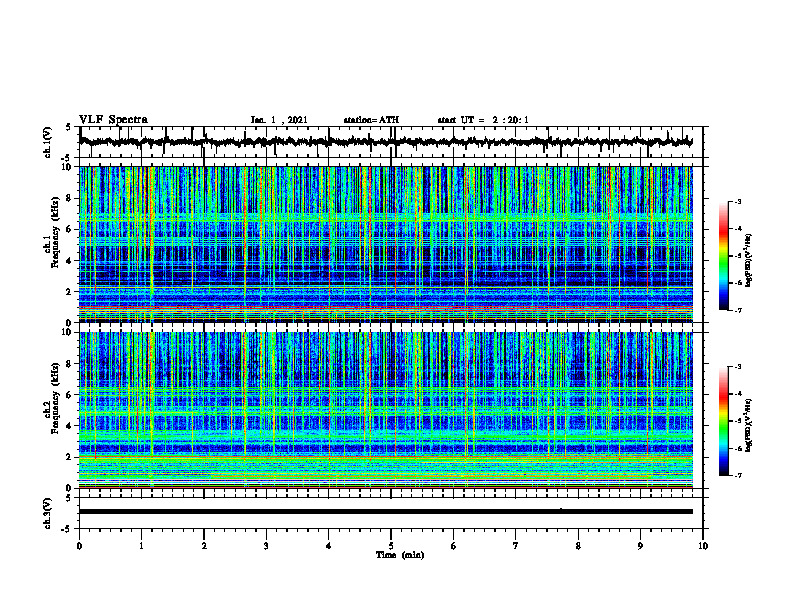792x612 pixels.
Task: Click the ch.1 spectrogram color scale bar
Action: 723,256
